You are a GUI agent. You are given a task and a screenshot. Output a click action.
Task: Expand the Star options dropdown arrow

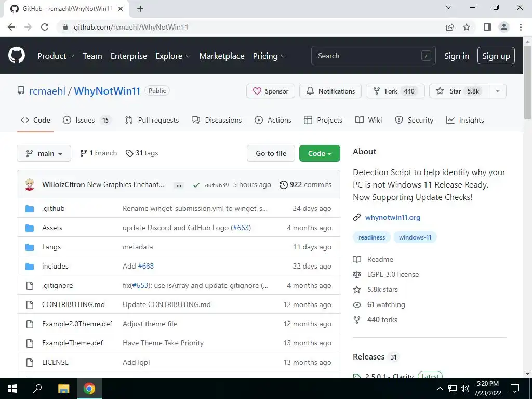(x=498, y=91)
